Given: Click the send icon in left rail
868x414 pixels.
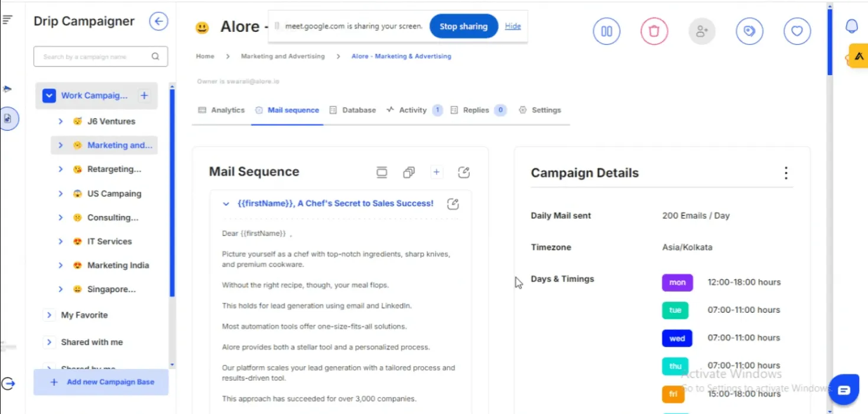Looking at the screenshot, I should tap(7, 89).
